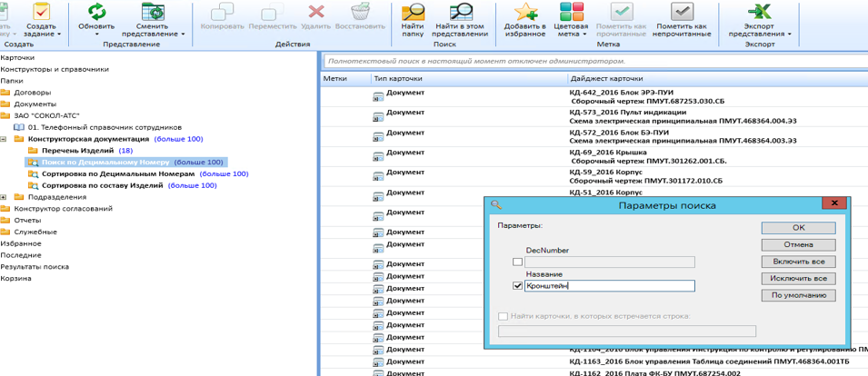Click the Служебные folder icon
Screen dimensions: 868x376
pos(5,232)
